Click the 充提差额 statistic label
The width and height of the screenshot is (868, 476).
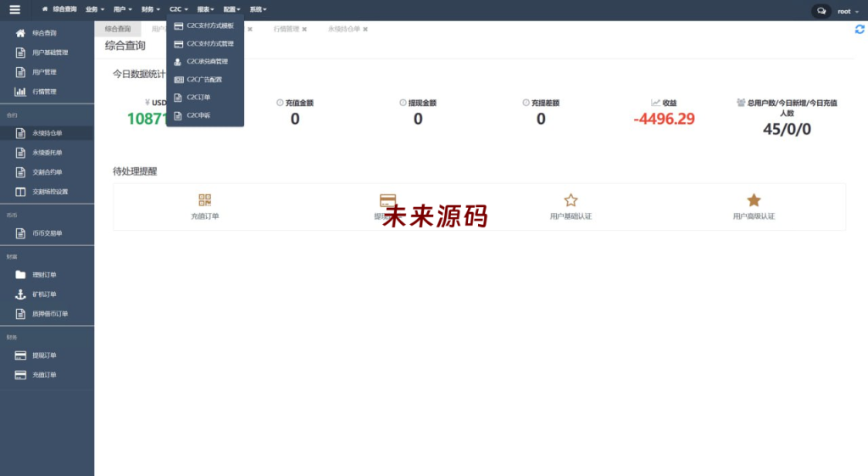click(x=545, y=103)
